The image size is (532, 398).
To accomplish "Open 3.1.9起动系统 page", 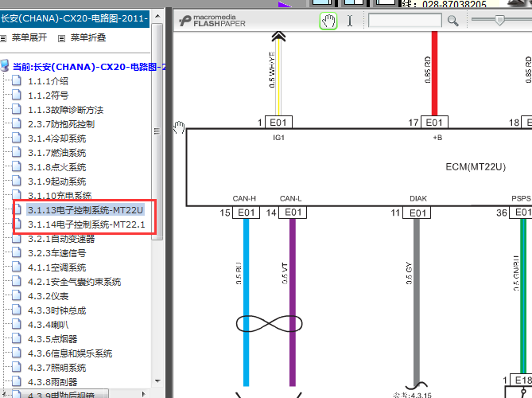I will click(x=56, y=181).
